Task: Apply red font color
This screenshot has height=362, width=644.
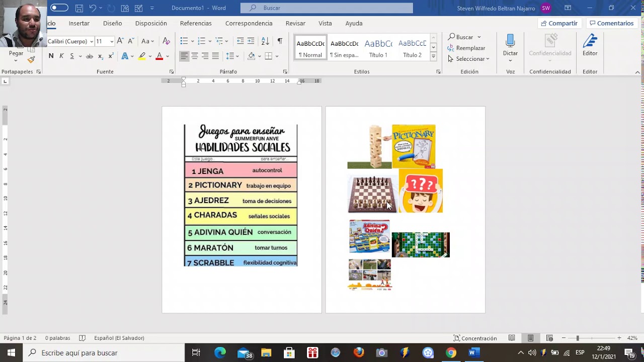Action: point(159,56)
